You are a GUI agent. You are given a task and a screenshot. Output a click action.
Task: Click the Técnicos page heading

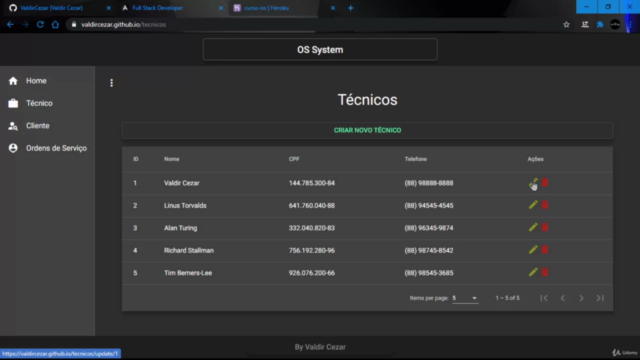tap(367, 100)
